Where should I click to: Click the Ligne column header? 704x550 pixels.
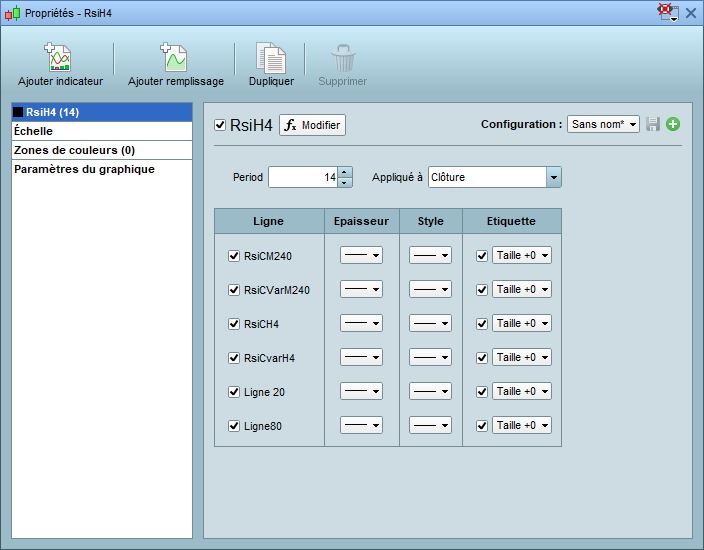(x=269, y=221)
